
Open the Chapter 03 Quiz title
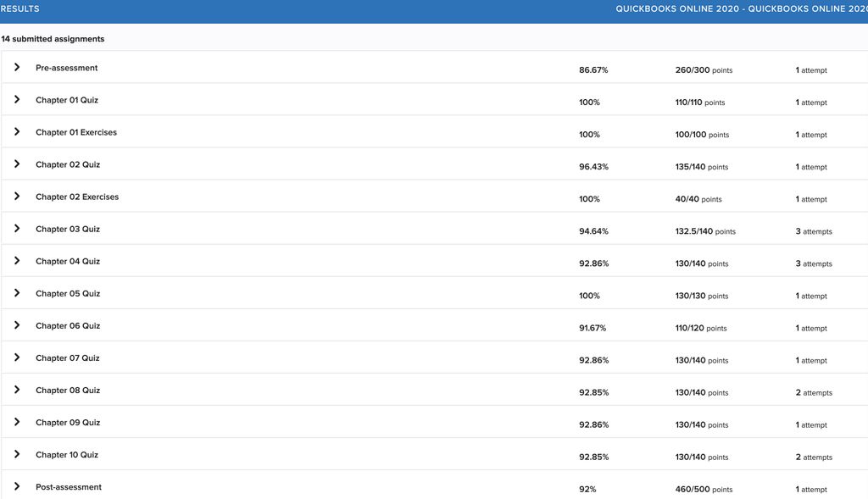pos(68,229)
